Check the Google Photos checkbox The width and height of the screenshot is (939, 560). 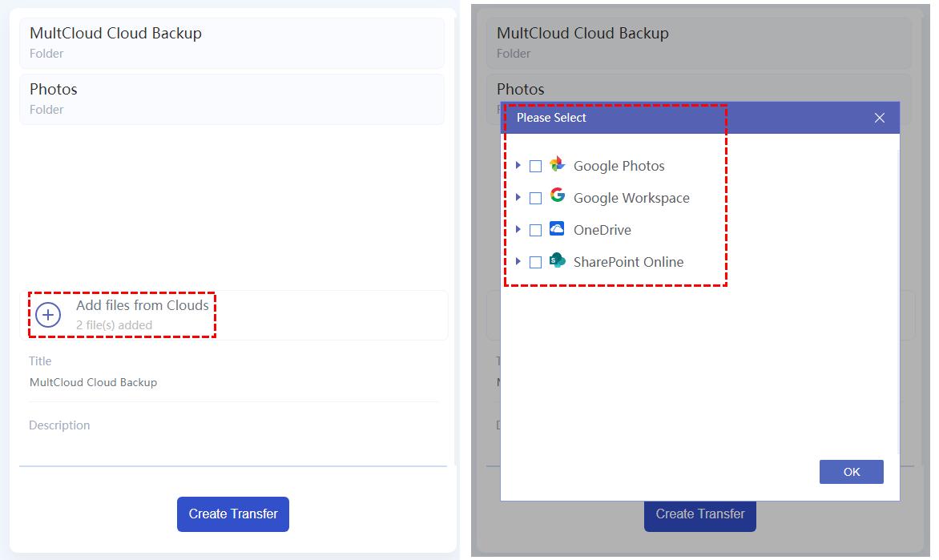pyautogui.click(x=536, y=166)
